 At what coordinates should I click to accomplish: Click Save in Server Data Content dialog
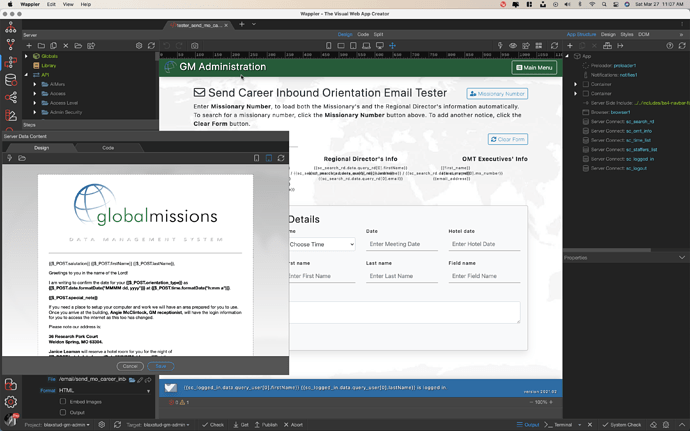click(161, 366)
